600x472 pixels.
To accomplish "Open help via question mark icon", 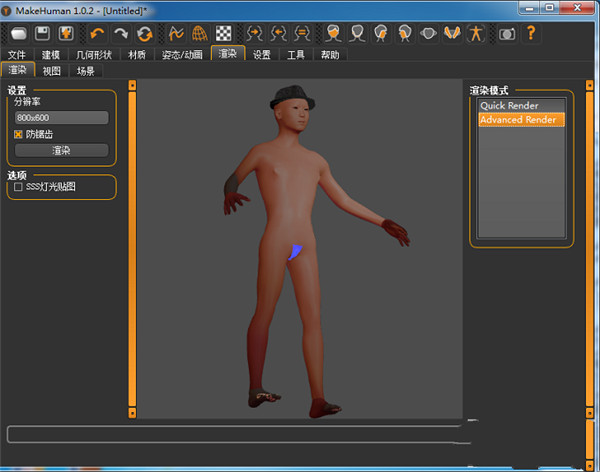I will coord(531,33).
